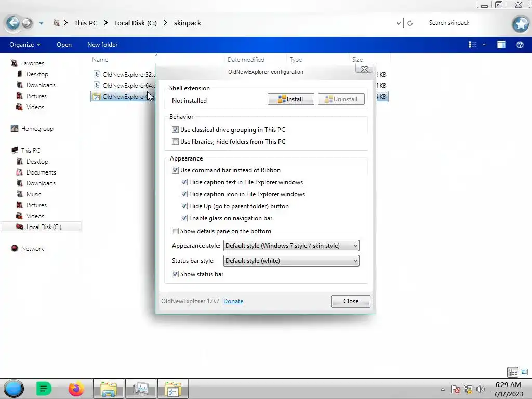532x399 pixels.
Task: Sort by the Name column header
Action: coord(100,59)
